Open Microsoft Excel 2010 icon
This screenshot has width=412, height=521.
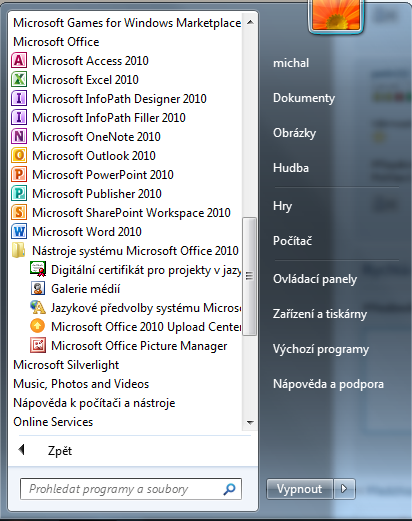click(19, 80)
